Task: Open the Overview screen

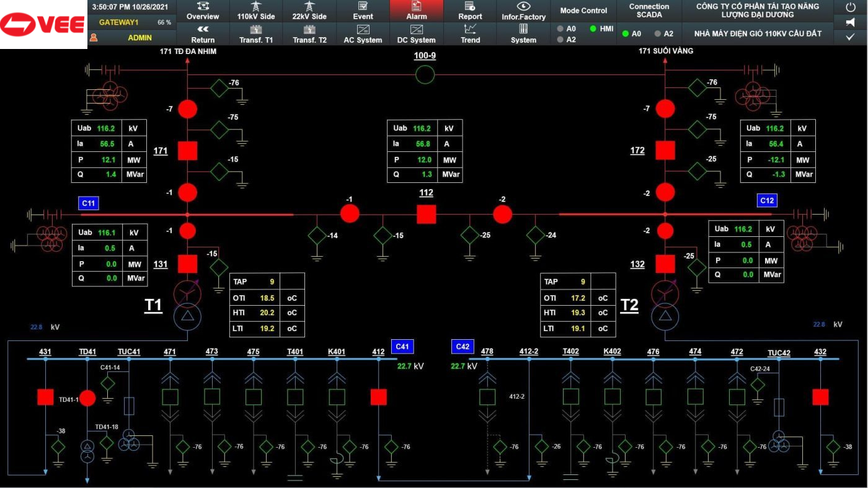Action: 203,11
